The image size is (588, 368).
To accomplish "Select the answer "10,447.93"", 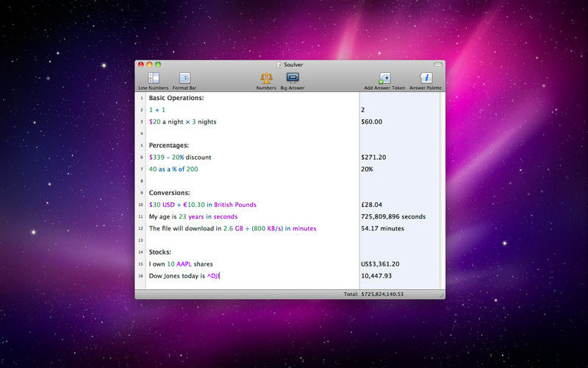I will [x=376, y=275].
